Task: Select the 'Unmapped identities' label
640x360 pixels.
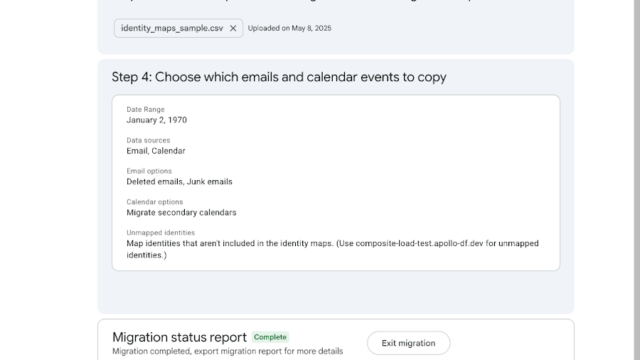Action: [160, 233]
